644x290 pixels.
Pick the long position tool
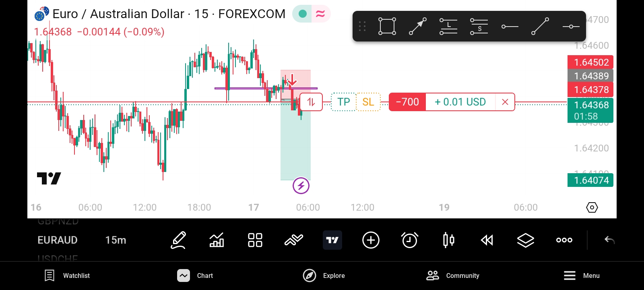(448, 26)
